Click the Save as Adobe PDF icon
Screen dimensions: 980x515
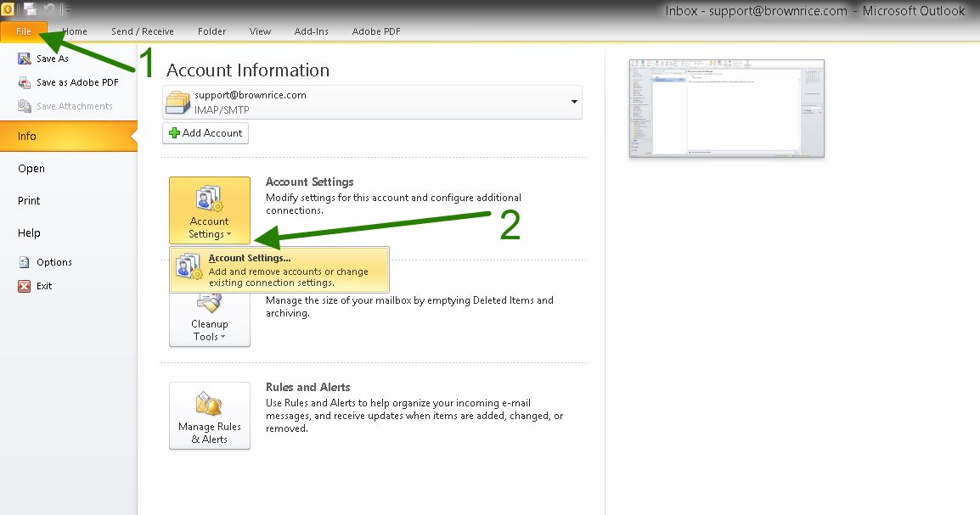[x=25, y=82]
